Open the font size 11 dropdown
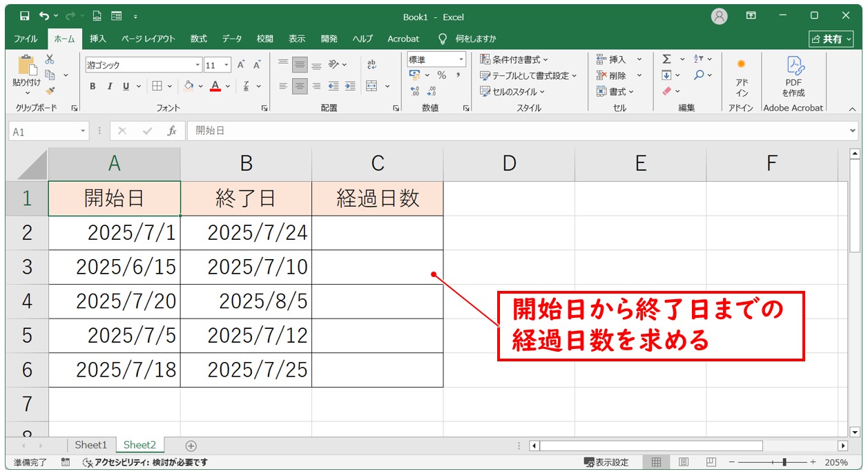 (228, 65)
